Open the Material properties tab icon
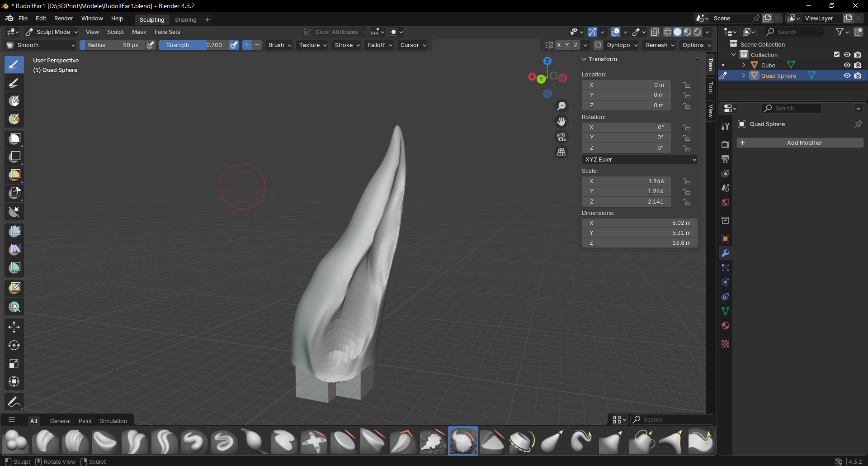Image resolution: width=868 pixels, height=466 pixels. (726, 326)
